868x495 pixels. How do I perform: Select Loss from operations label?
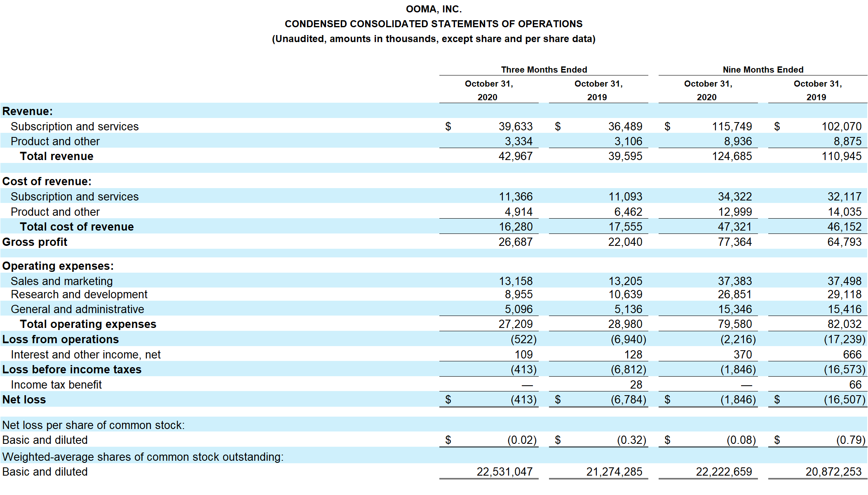click(x=60, y=339)
